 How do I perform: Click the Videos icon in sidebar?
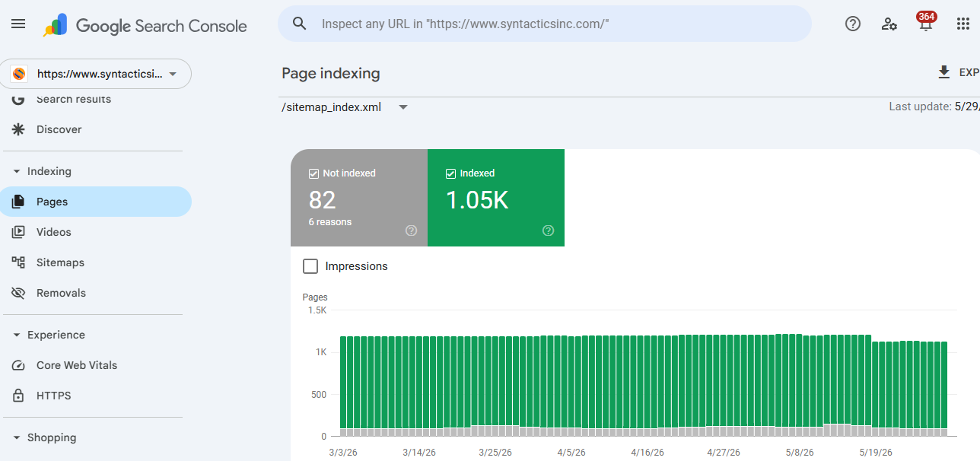(18, 232)
